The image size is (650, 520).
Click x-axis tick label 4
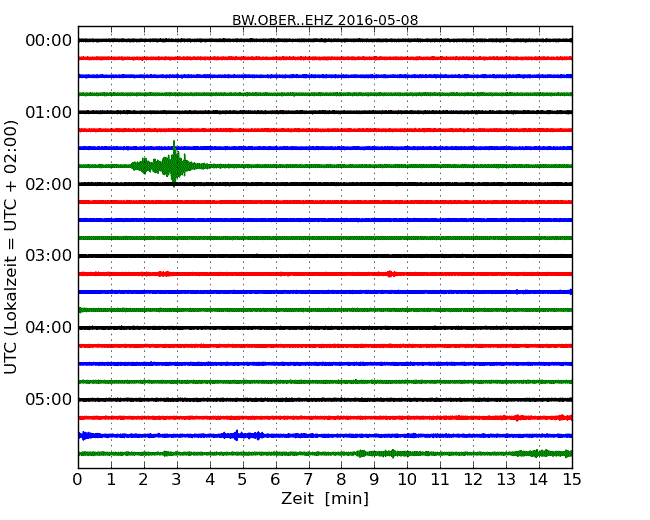pyautogui.click(x=210, y=480)
